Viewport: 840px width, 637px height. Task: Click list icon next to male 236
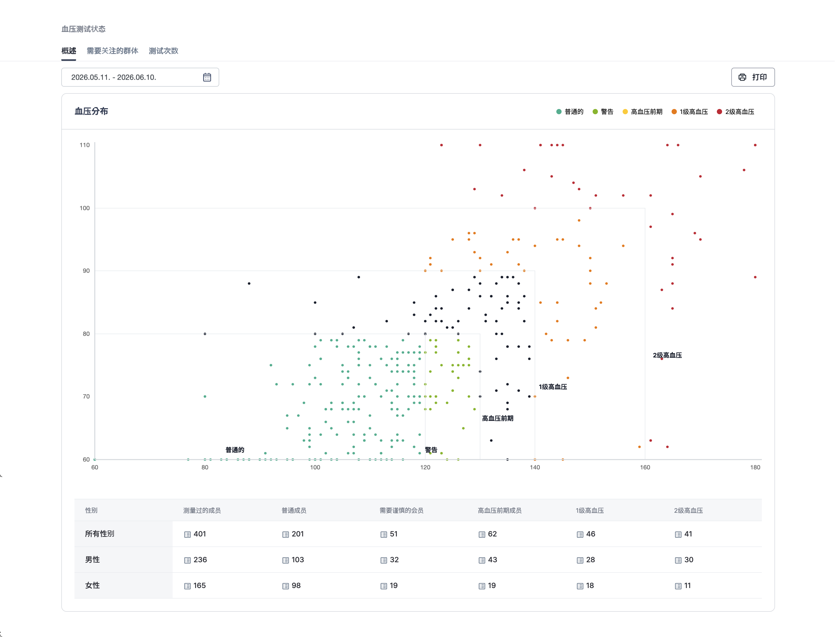click(x=187, y=560)
